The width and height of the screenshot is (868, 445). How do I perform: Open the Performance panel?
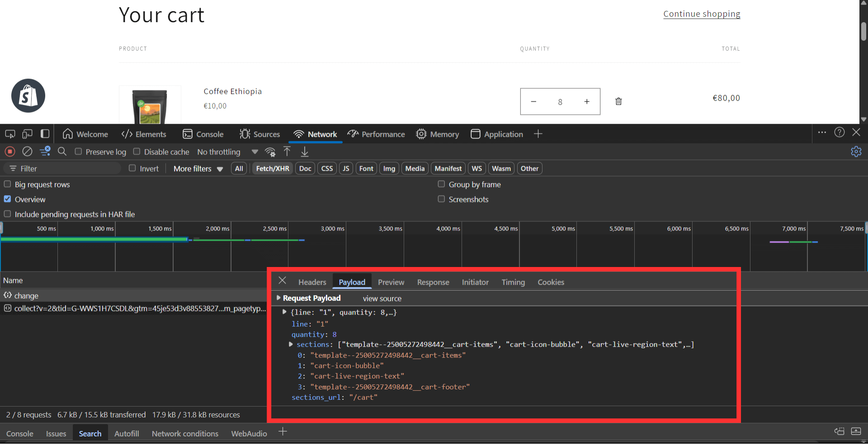[376, 134]
